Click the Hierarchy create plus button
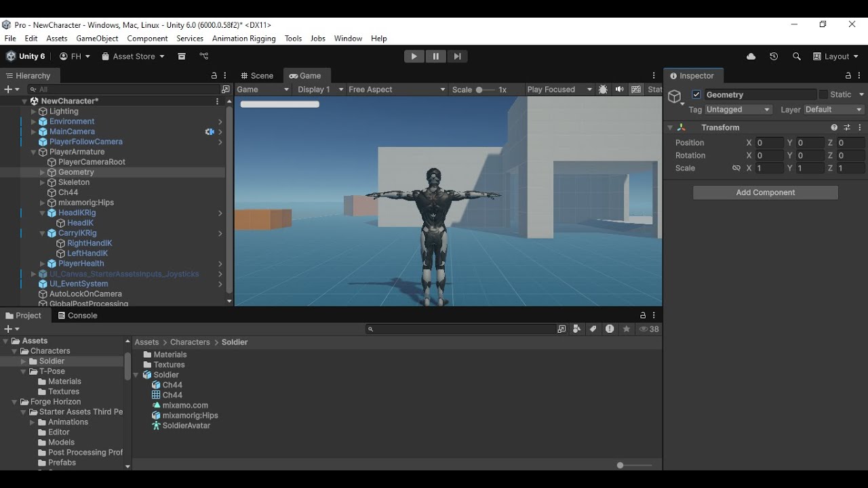Screen dimensions: 868x488 point(8,89)
